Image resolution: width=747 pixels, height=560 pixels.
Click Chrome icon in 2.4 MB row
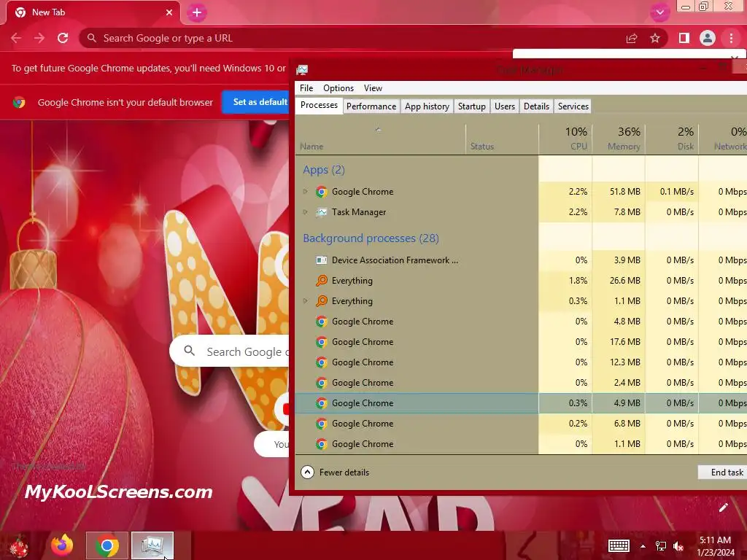(x=322, y=383)
